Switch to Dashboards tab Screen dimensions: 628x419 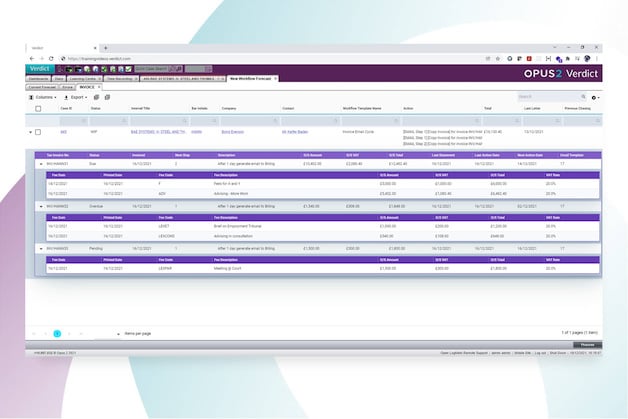pos(38,79)
